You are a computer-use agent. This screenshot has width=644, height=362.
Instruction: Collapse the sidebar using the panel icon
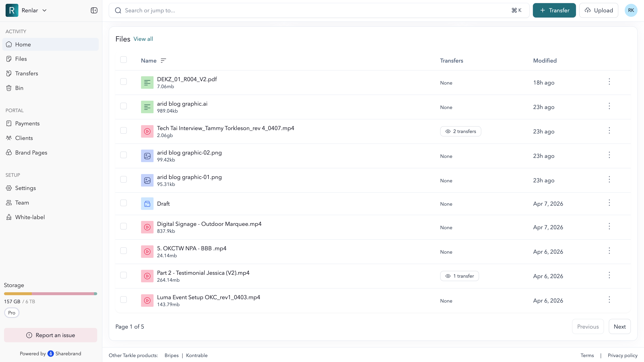tap(94, 11)
